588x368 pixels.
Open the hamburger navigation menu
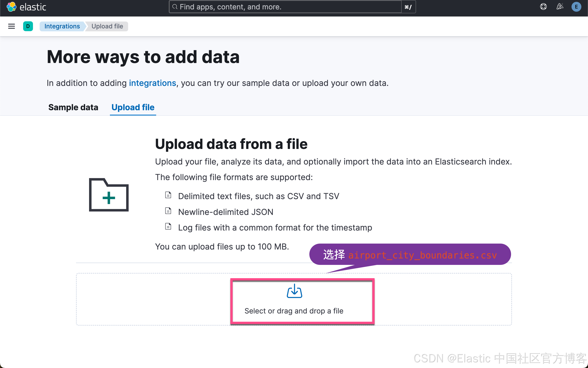[11, 26]
